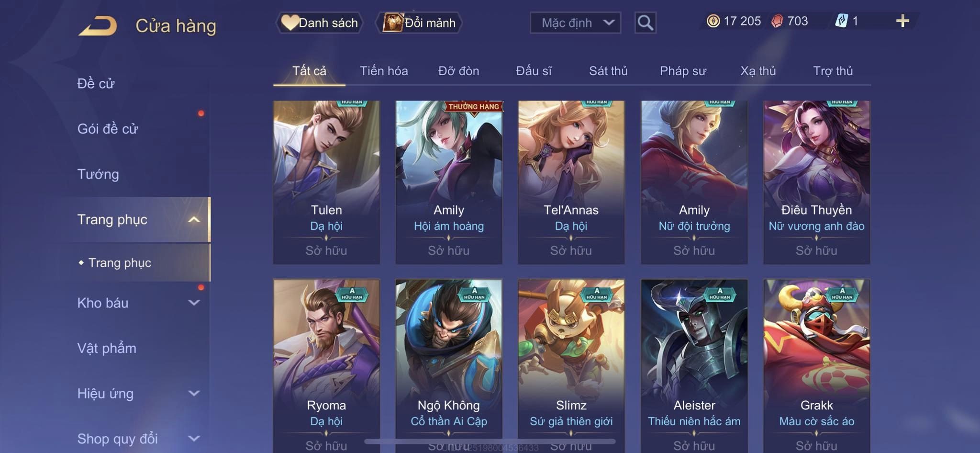Click the gold coin balance icon
Screen dimensions: 980x453
pos(713,21)
